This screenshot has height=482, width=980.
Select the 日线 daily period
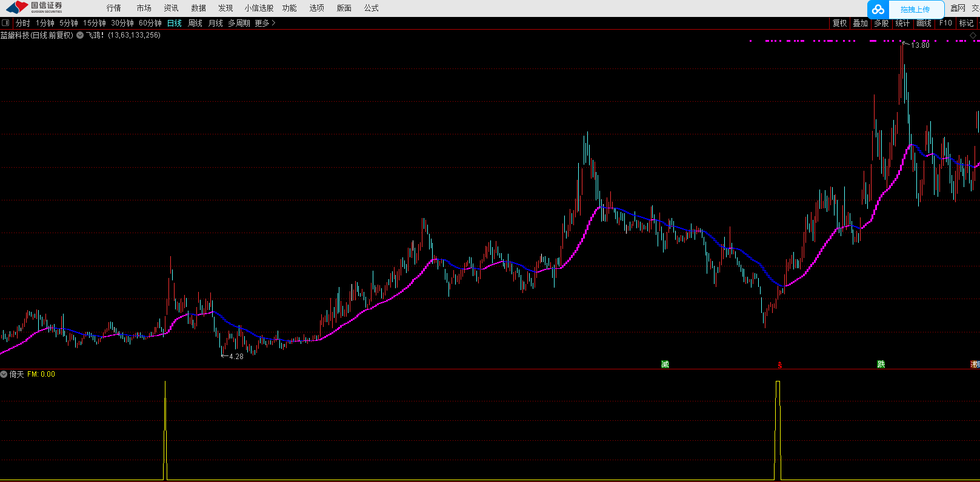point(175,23)
